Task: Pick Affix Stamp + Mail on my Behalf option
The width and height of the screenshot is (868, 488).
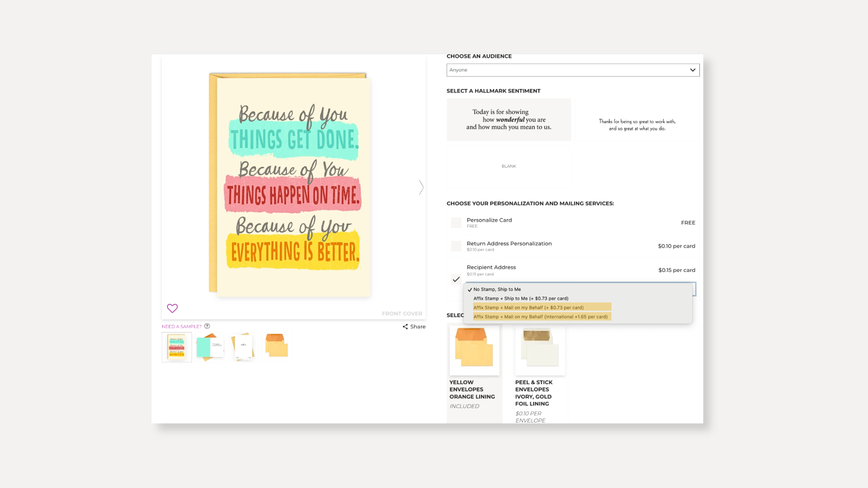Action: click(x=529, y=308)
